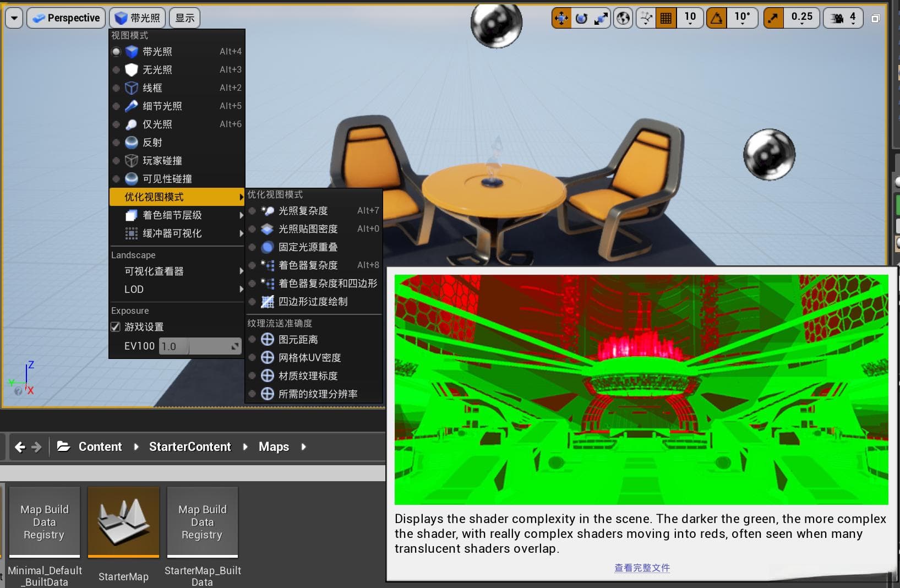
Task: Toggle world/local coordinate system globe icon
Action: click(623, 18)
